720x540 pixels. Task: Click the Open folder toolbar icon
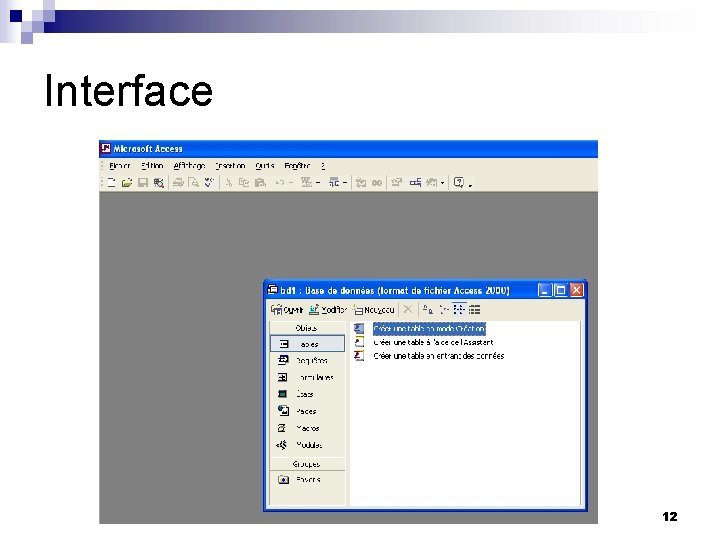(127, 183)
